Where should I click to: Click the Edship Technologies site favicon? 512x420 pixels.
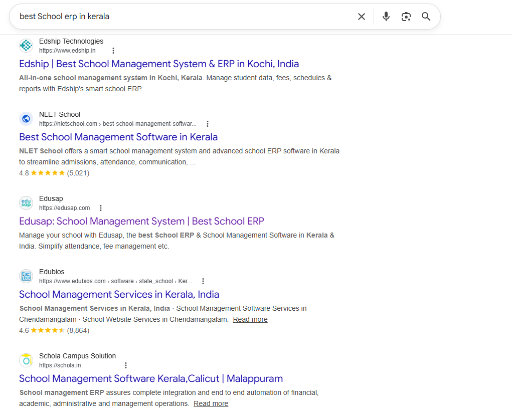pyautogui.click(x=26, y=46)
